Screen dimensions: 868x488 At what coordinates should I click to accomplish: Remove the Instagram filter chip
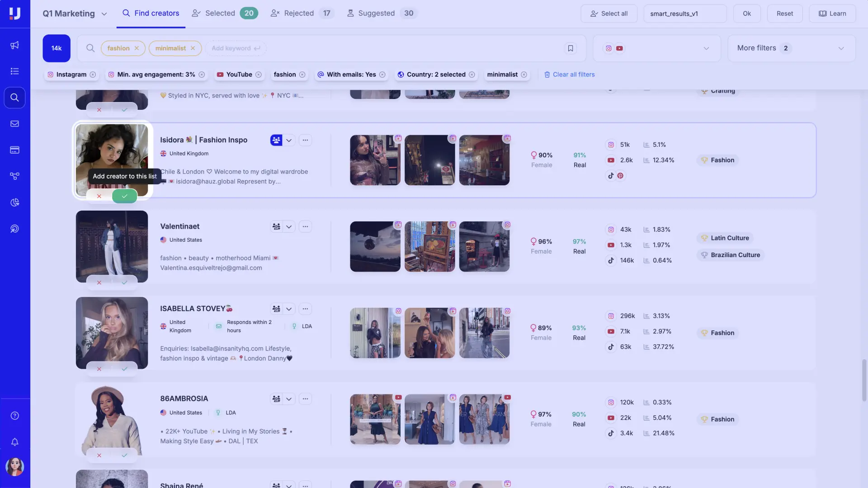tap(93, 75)
